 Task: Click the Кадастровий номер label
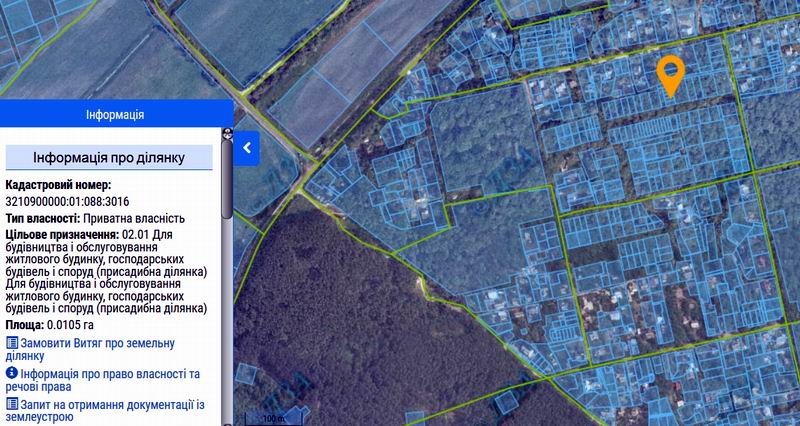point(58,185)
